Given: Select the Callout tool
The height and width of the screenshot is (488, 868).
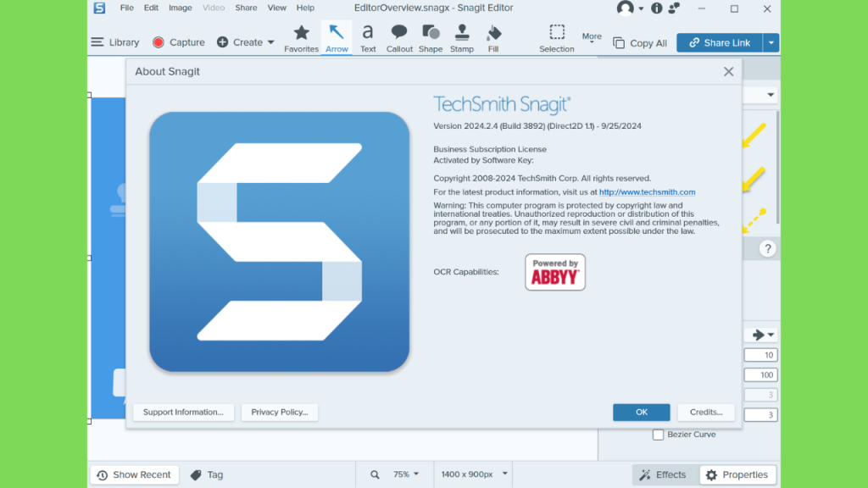Looking at the screenshot, I should tap(399, 38).
